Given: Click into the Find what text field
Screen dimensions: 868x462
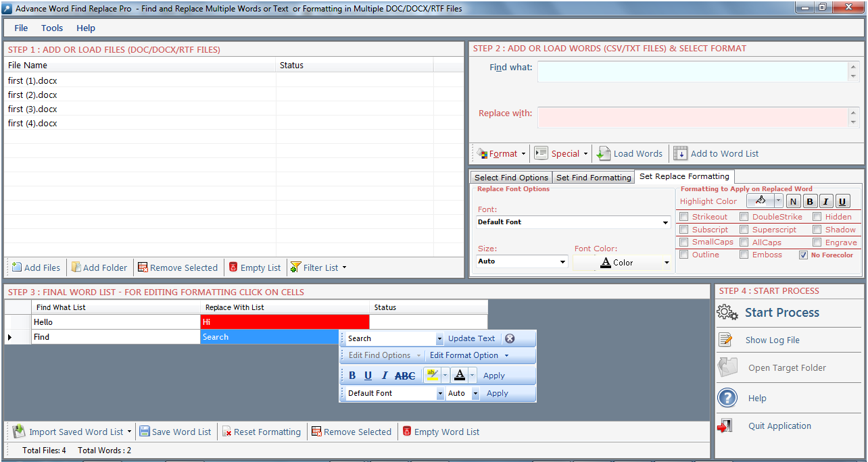Looking at the screenshot, I should pos(692,72).
